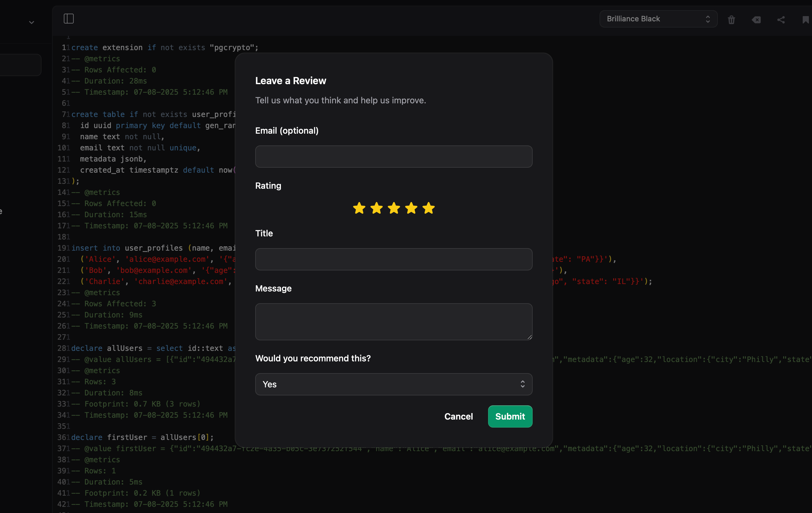Click 'declare firstUser = allUsers[0];' line
The image size is (812, 513).
[142, 437]
